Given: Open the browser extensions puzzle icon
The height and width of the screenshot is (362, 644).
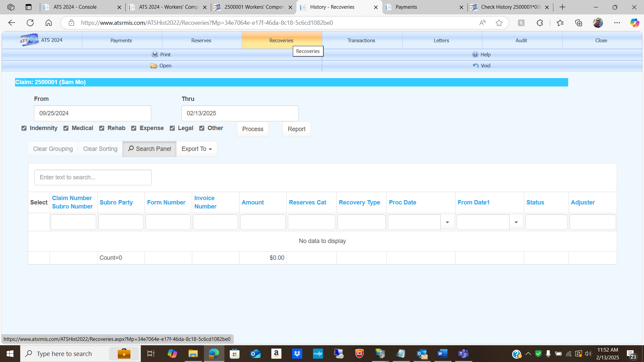Looking at the screenshot, I should (540, 23).
